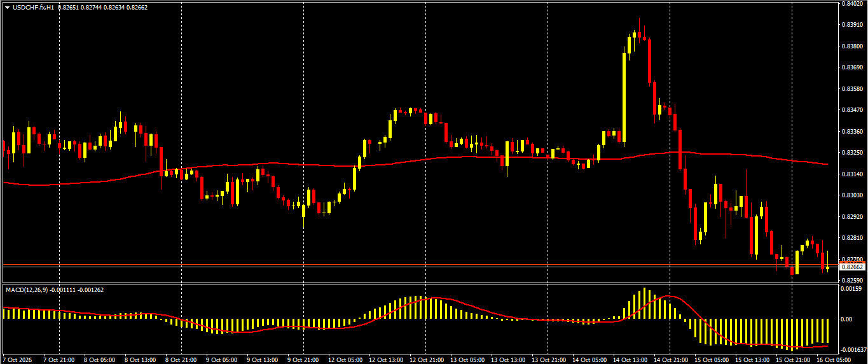Viewport: 868px width, 364px height.
Task: Click the 14 Oct 21:00 time label
Action: [x=671, y=360]
